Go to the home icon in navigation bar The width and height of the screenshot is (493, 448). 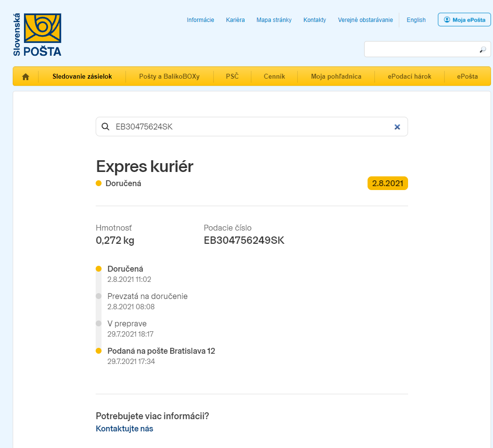point(26,77)
